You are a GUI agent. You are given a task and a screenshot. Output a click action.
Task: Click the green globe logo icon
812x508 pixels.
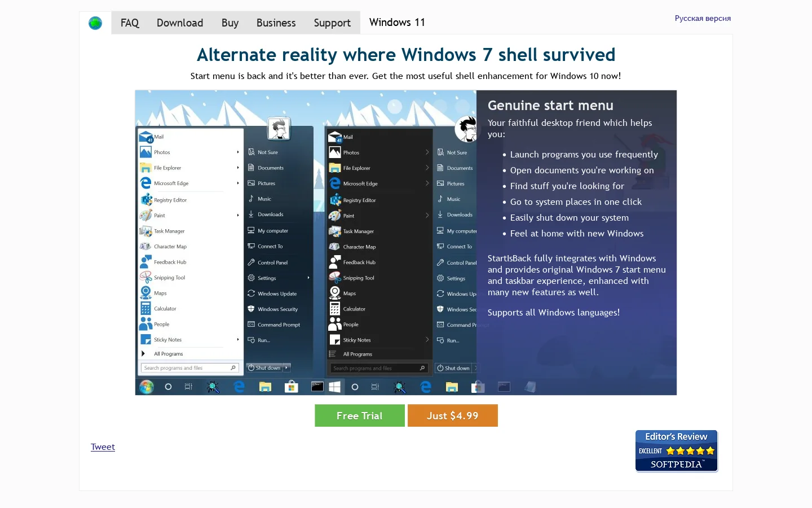click(95, 23)
